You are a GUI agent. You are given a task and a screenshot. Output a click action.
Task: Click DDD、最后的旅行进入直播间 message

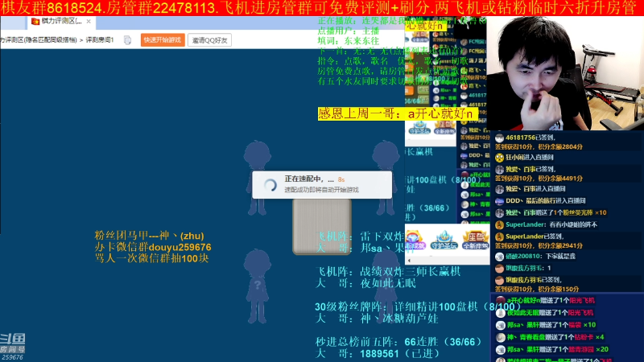(546, 200)
